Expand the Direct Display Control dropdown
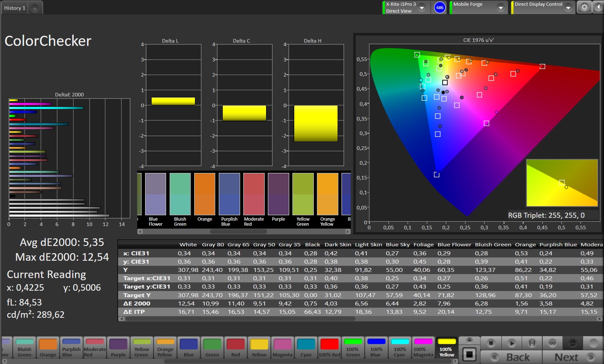This screenshot has height=364, width=604. [x=568, y=8]
